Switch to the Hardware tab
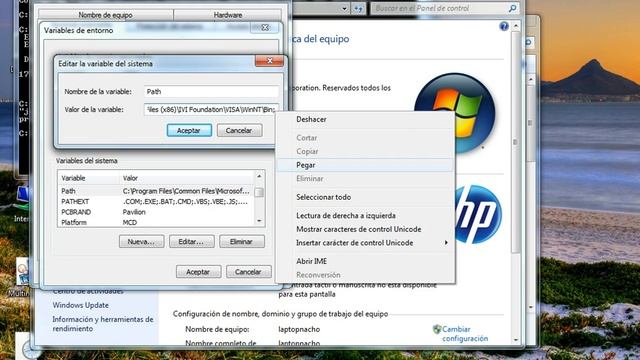640x360 pixels. 228,15
